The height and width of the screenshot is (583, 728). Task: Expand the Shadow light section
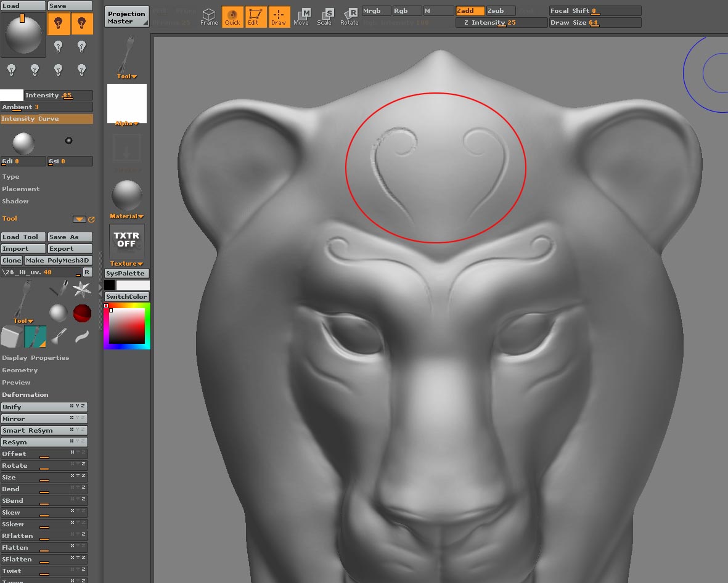point(15,201)
